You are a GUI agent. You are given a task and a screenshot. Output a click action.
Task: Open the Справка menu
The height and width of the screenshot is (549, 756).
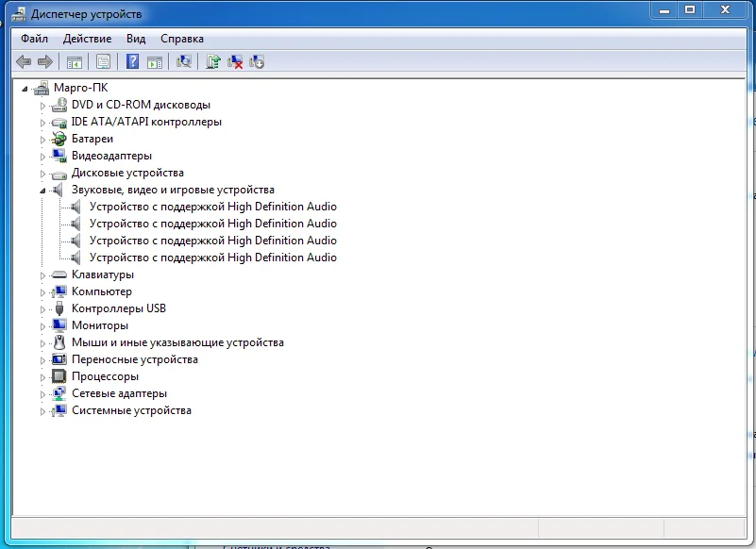[x=182, y=39]
